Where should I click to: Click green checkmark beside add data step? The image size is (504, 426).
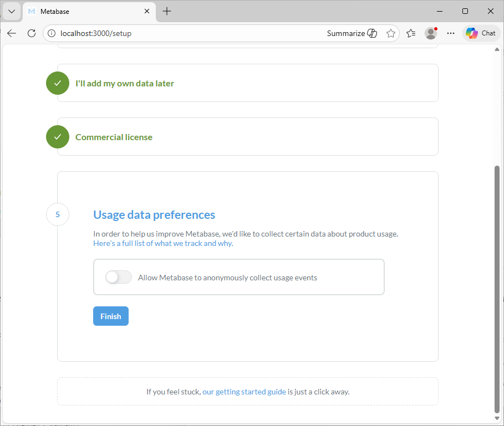58,83
